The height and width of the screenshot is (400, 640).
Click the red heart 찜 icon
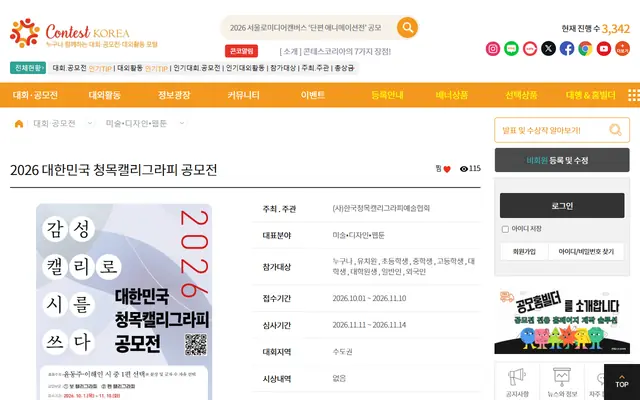point(447,169)
